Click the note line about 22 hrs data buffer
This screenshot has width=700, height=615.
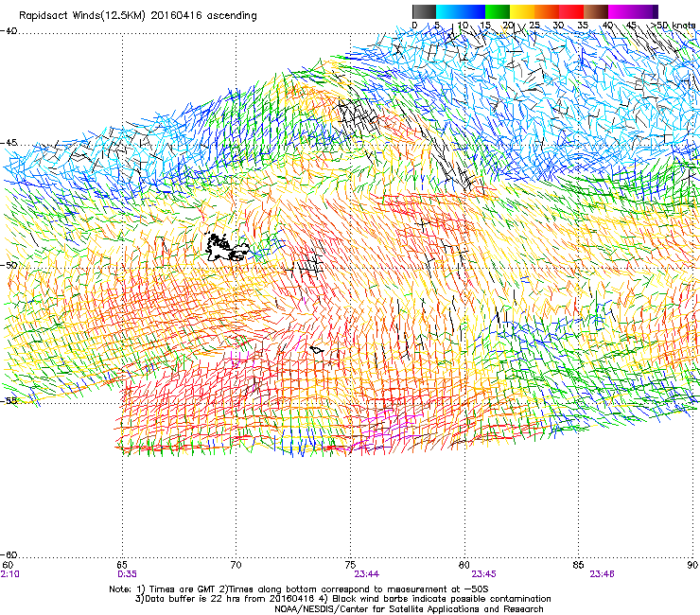point(342,599)
